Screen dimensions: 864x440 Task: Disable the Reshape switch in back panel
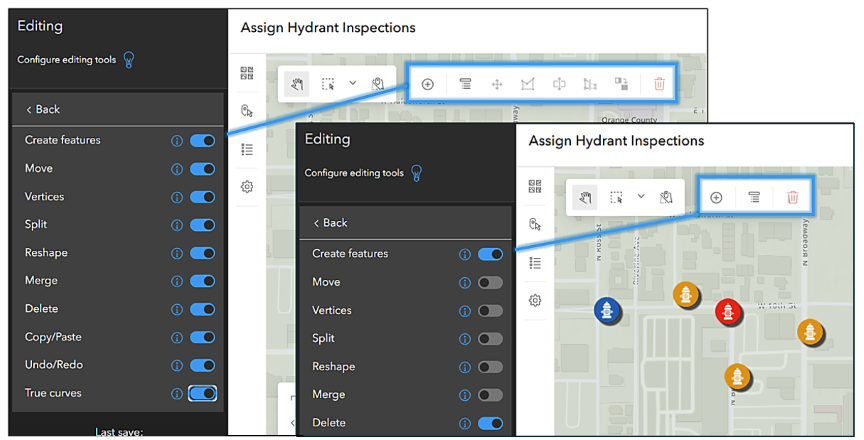[x=202, y=253]
